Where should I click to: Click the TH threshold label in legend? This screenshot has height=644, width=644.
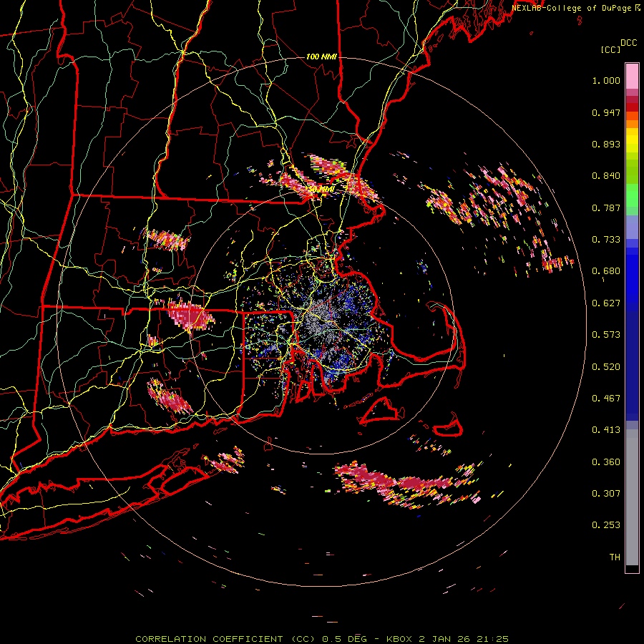click(615, 557)
